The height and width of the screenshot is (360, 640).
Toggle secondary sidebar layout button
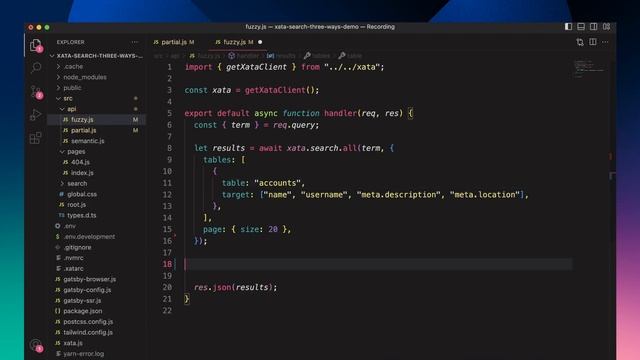pos(593,27)
